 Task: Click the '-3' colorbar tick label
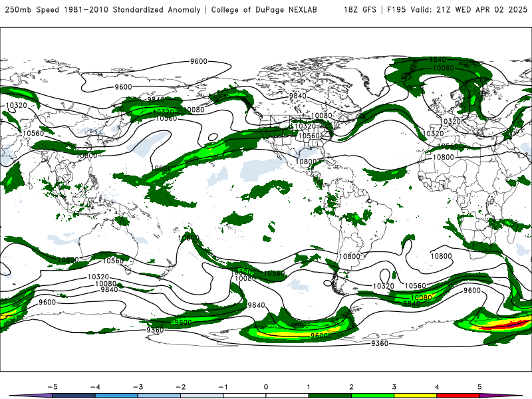[138, 387]
